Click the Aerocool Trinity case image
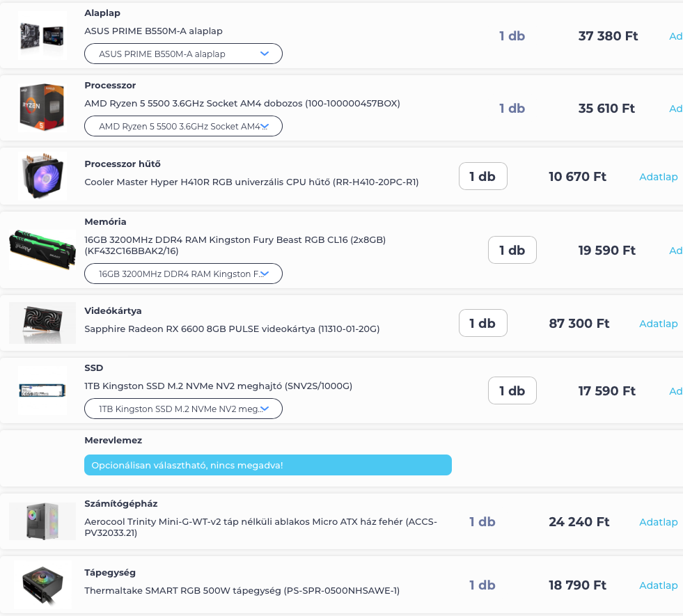683x616 pixels. click(42, 521)
